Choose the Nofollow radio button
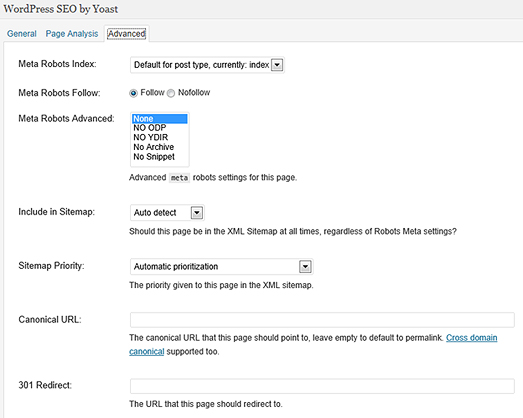This screenshot has width=523, height=418. point(171,93)
